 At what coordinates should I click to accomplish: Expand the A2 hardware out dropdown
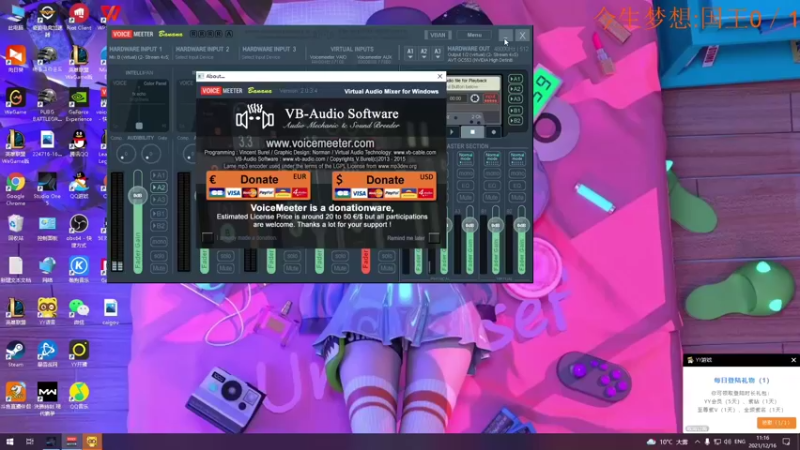423,54
